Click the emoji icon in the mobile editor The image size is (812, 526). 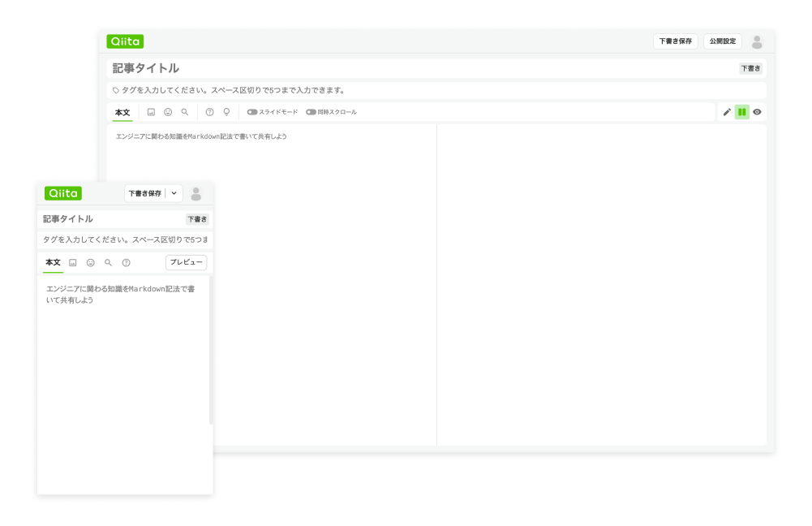pyautogui.click(x=90, y=262)
